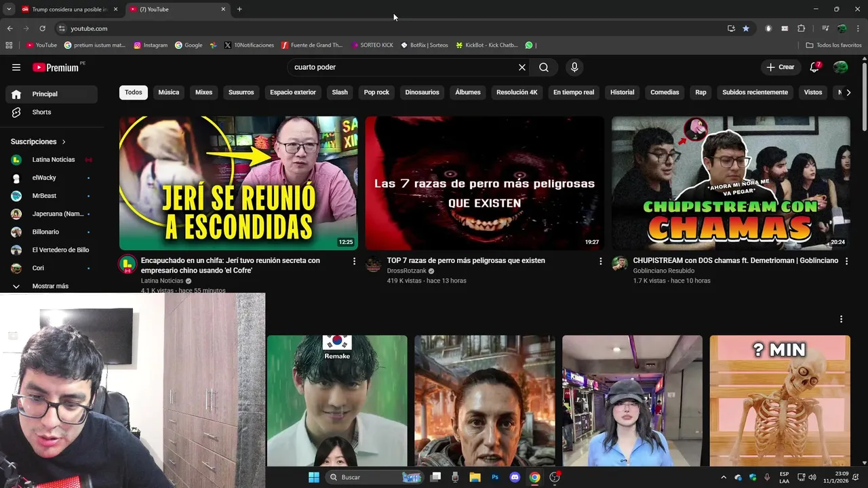Viewport: 868px width, 488px height.
Task: Go to YouTube Premium home logo
Action: 56,67
